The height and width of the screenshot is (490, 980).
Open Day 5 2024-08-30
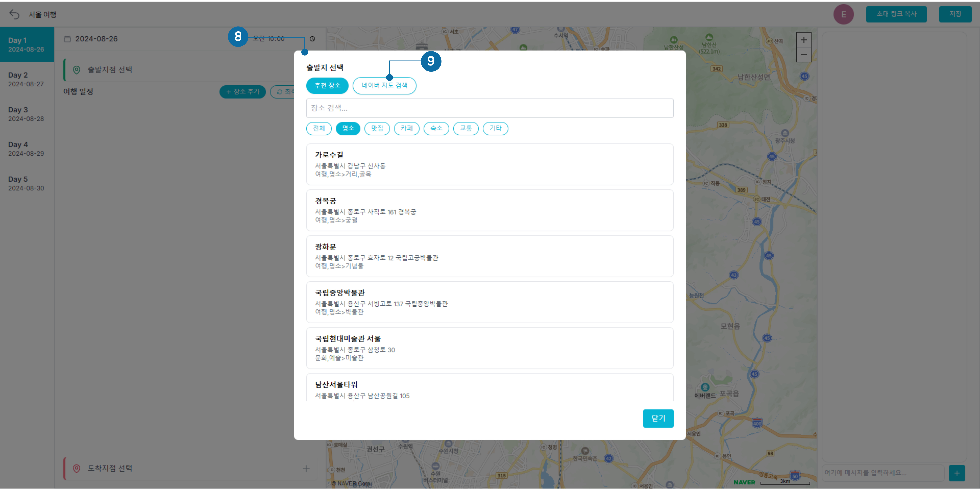click(x=27, y=183)
